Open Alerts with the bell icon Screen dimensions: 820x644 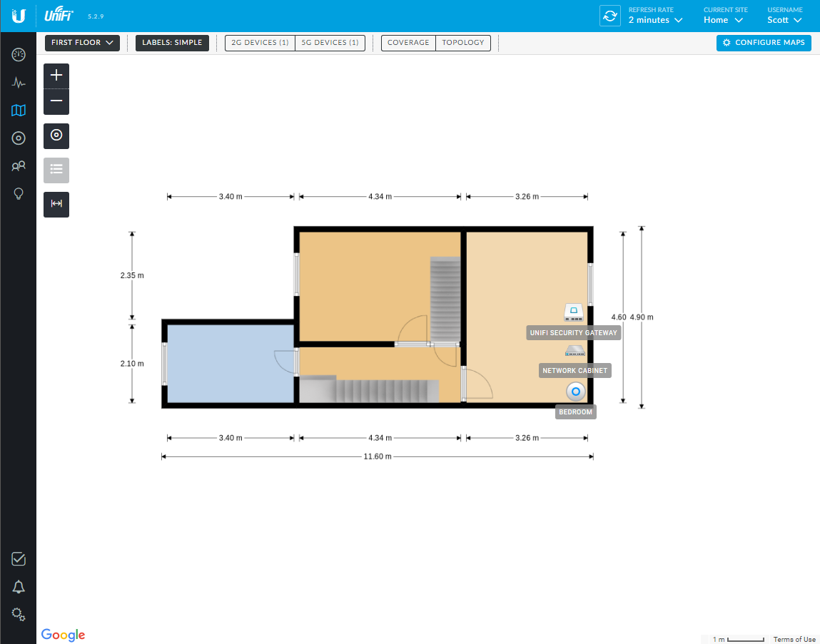19,586
